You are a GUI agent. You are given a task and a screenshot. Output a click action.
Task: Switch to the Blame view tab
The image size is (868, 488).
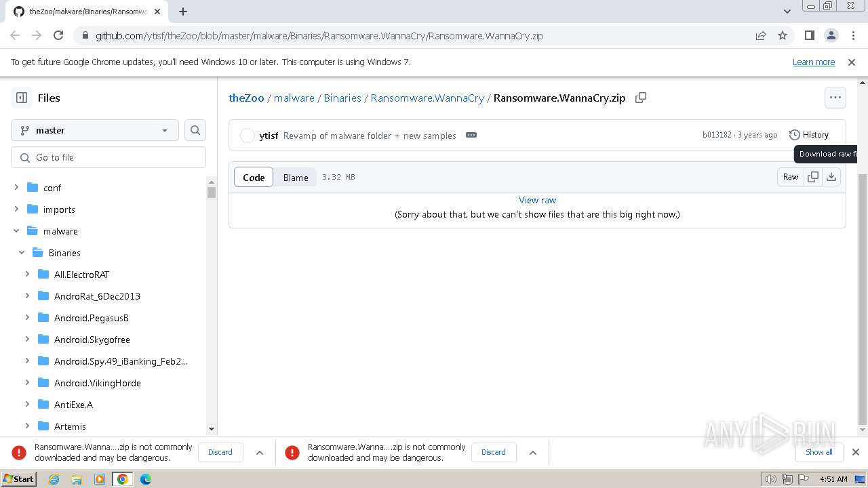click(296, 177)
